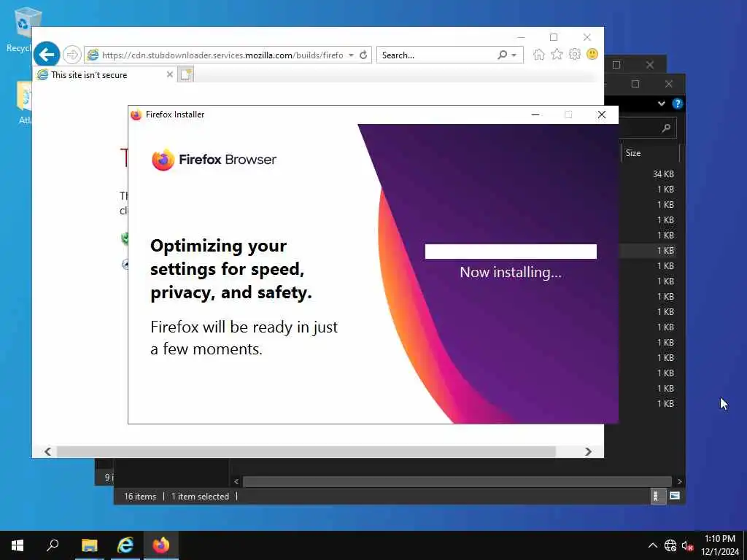Show hidden tray icons chevron

(653, 545)
